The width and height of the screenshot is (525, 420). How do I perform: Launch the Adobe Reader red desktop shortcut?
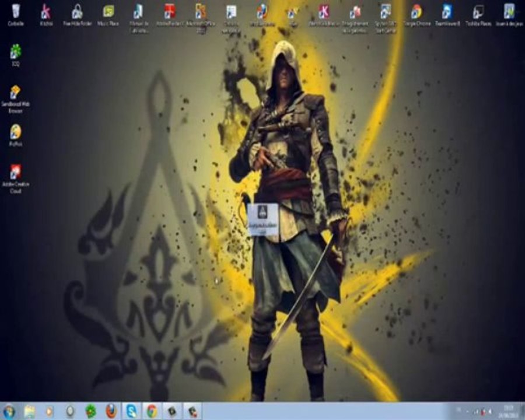pyautogui.click(x=170, y=15)
